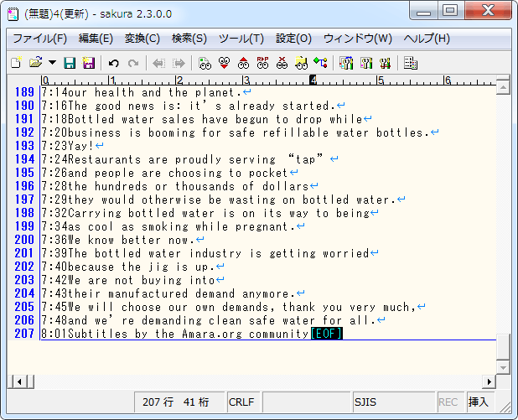Open the ヘルプ(H) menu
The width and height of the screenshot is (518, 420).
(426, 39)
